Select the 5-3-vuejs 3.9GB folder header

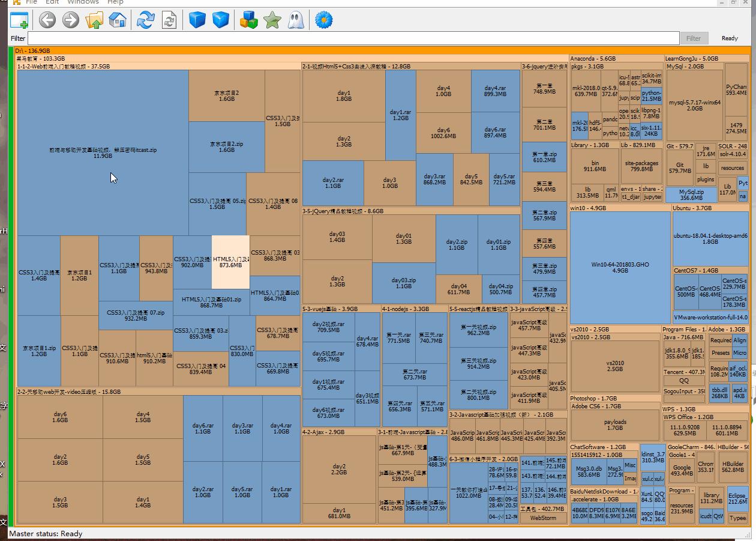(x=341, y=309)
